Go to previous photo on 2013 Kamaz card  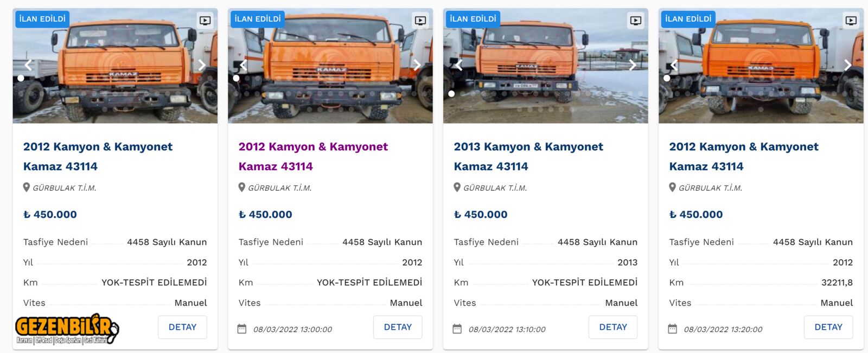click(459, 65)
